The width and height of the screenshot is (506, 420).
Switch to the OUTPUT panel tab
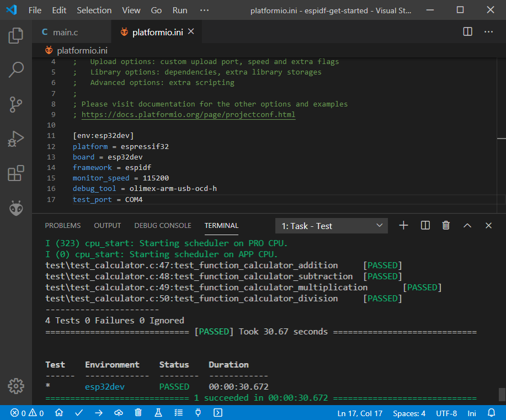pyautogui.click(x=107, y=226)
